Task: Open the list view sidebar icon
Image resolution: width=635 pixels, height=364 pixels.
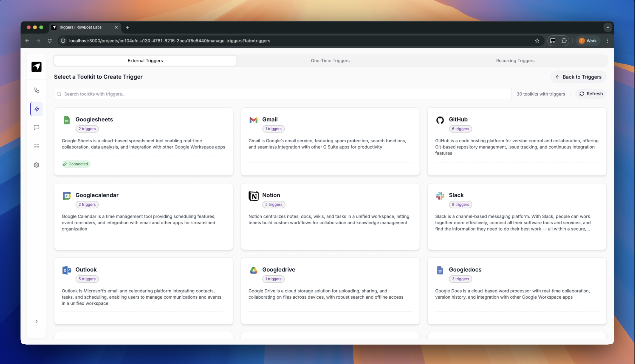Action: pyautogui.click(x=36, y=146)
